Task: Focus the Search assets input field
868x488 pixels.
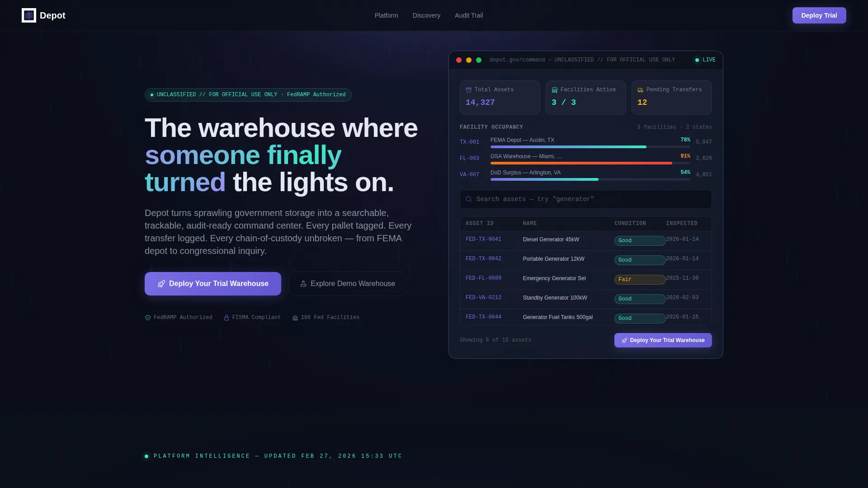Action: point(586,199)
